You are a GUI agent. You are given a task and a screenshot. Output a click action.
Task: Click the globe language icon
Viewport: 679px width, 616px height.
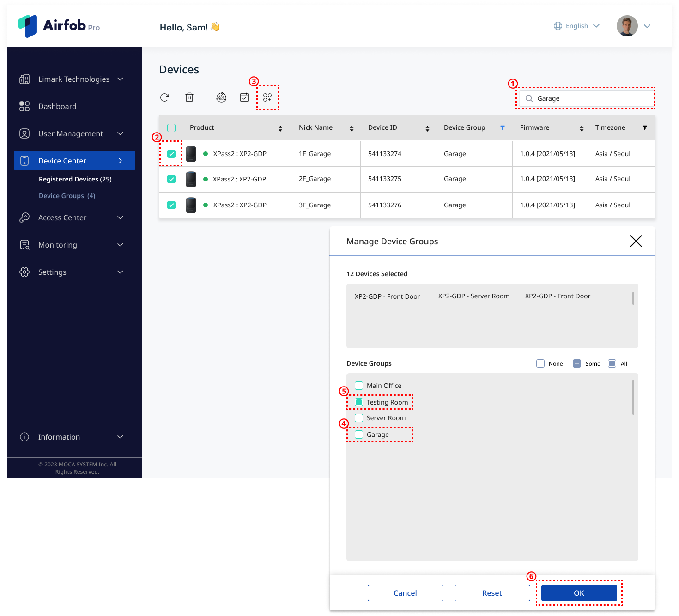558,26
